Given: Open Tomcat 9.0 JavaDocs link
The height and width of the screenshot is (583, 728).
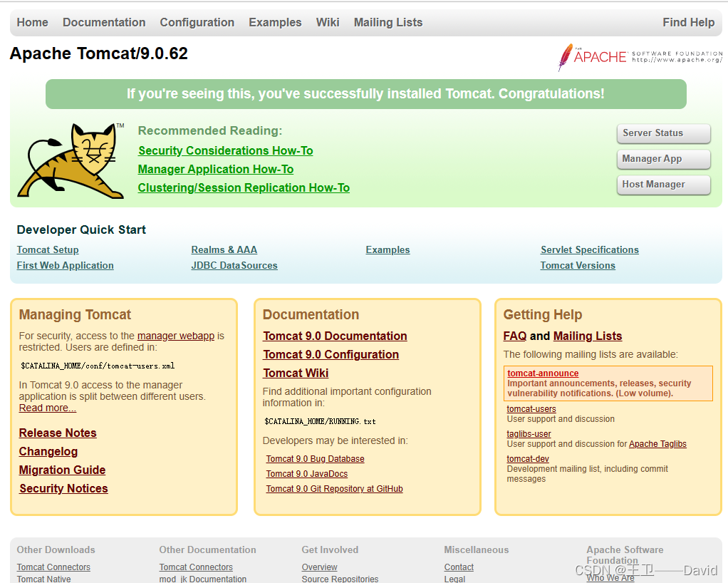Looking at the screenshot, I should [307, 474].
